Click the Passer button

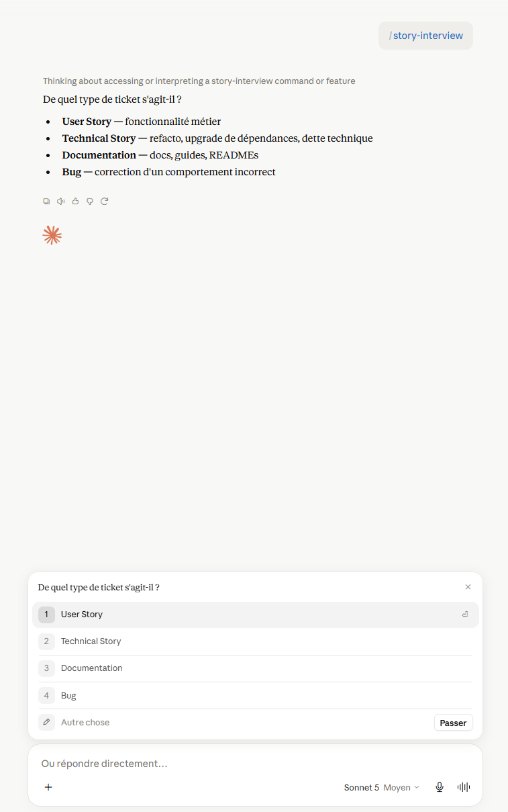click(454, 723)
